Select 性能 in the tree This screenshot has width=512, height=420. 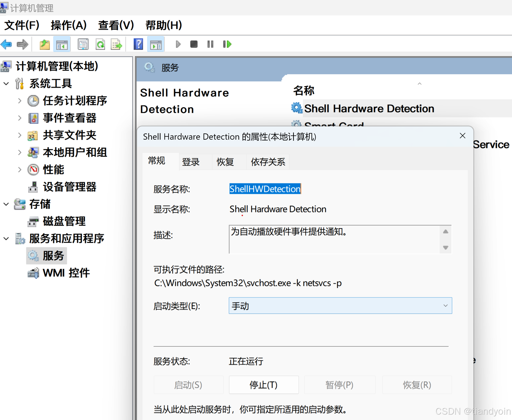(x=53, y=170)
